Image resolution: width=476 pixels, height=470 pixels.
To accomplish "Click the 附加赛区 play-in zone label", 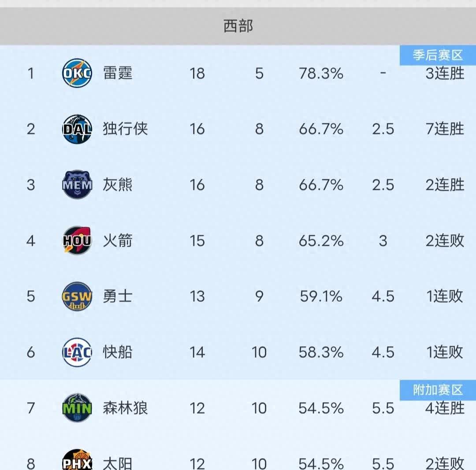I will [438, 389].
